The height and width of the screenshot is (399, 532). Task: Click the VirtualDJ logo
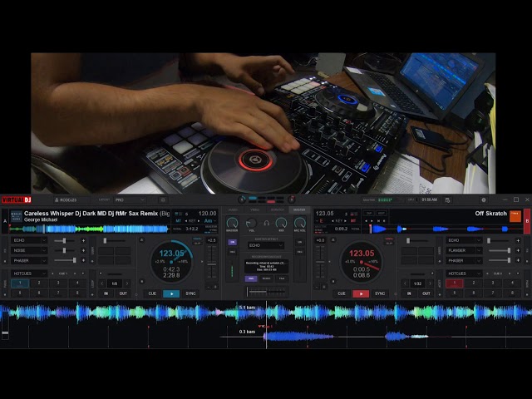17,199
